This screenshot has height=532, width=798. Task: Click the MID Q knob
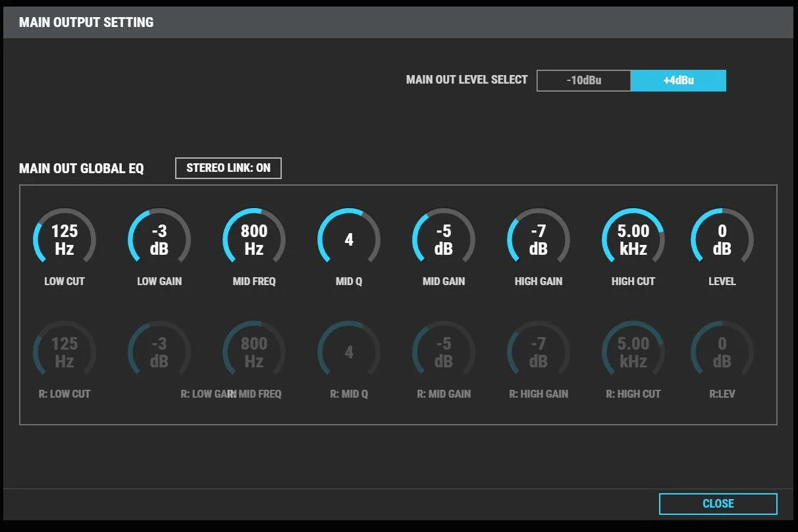[x=348, y=239]
